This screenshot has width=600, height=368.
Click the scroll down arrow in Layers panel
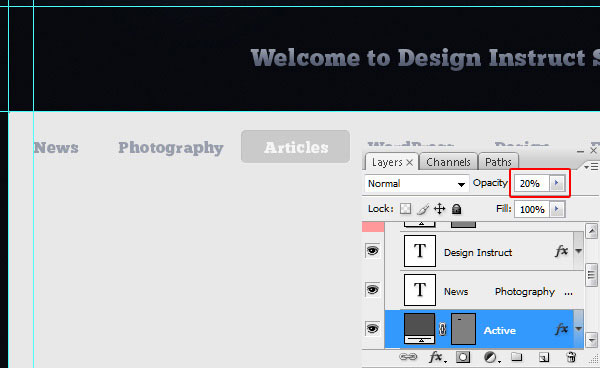592,339
